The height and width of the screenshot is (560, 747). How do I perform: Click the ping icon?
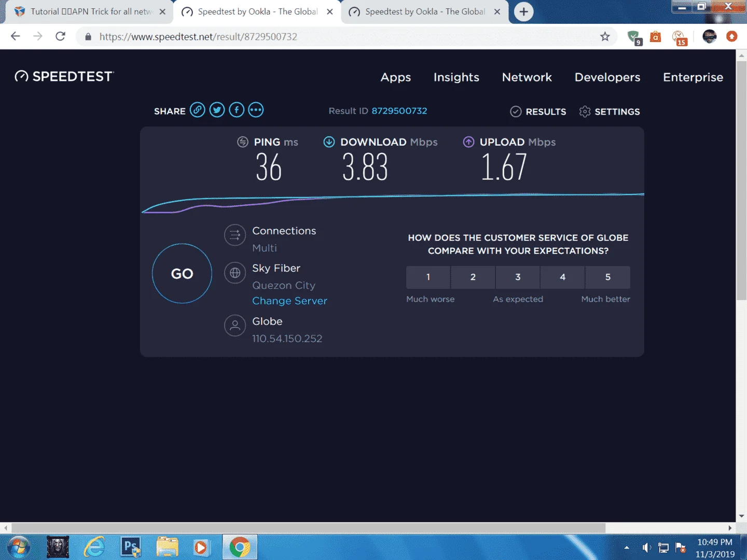(x=243, y=142)
